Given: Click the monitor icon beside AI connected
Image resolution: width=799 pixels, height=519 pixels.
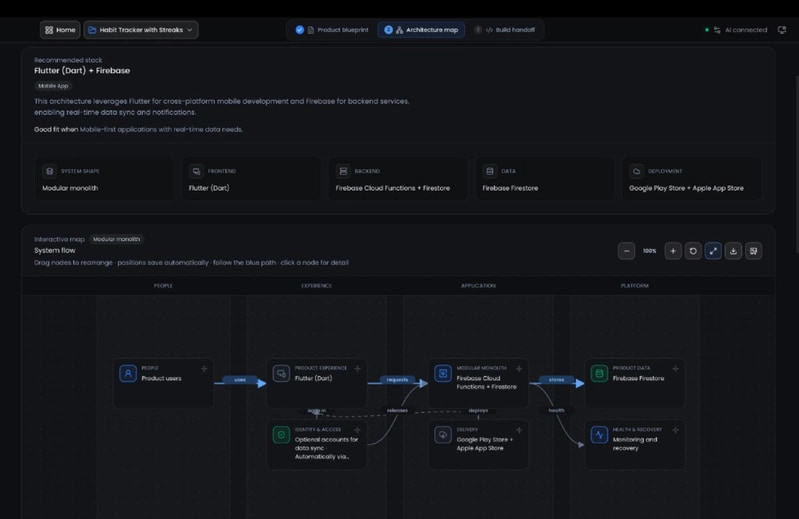Looking at the screenshot, I should (x=782, y=30).
